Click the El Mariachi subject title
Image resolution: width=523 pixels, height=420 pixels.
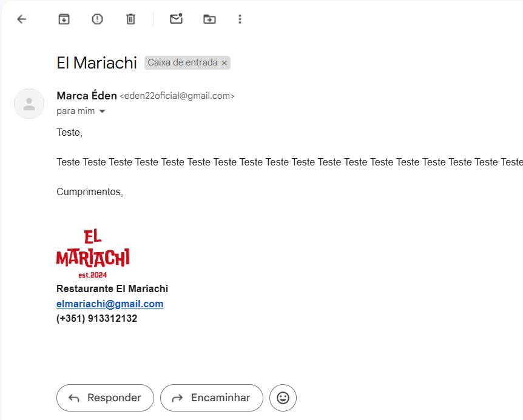(x=96, y=62)
